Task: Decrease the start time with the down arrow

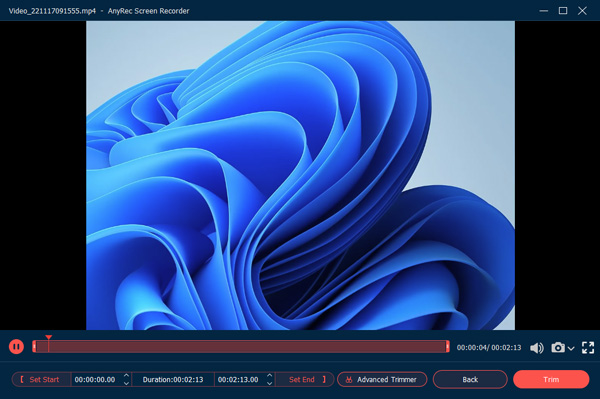Action: click(x=126, y=383)
